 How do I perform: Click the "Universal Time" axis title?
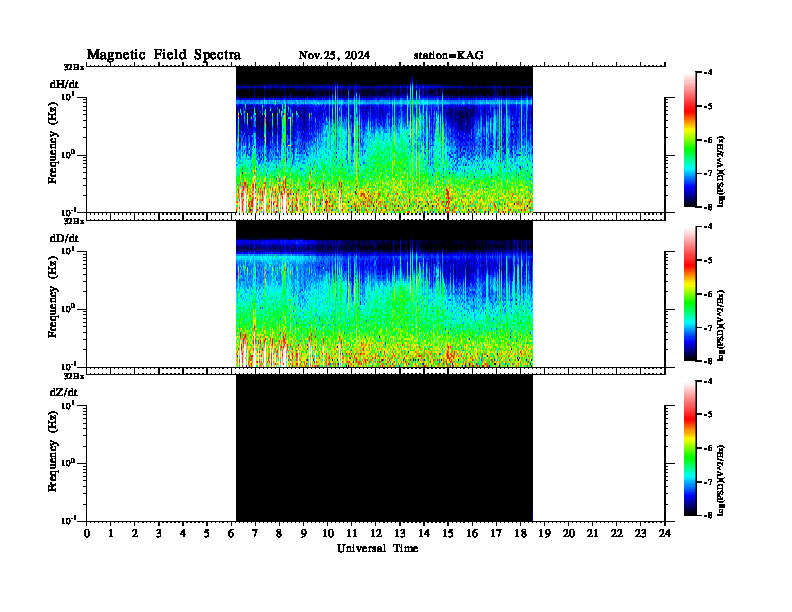pos(377,548)
